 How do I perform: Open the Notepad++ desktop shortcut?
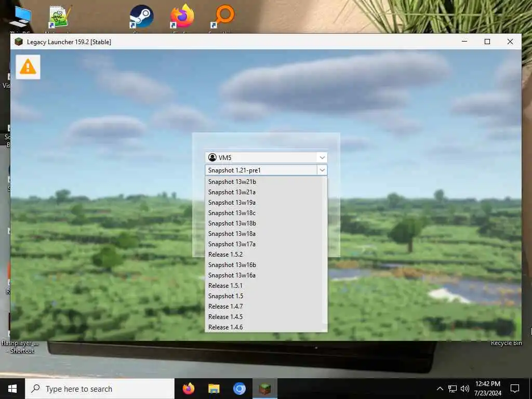coord(59,17)
